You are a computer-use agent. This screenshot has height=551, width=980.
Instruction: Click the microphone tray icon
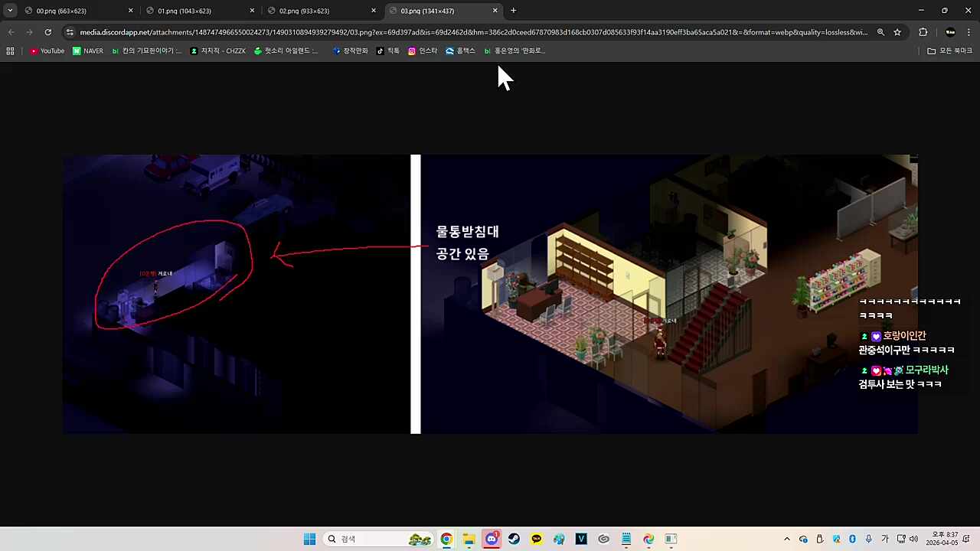tap(868, 539)
